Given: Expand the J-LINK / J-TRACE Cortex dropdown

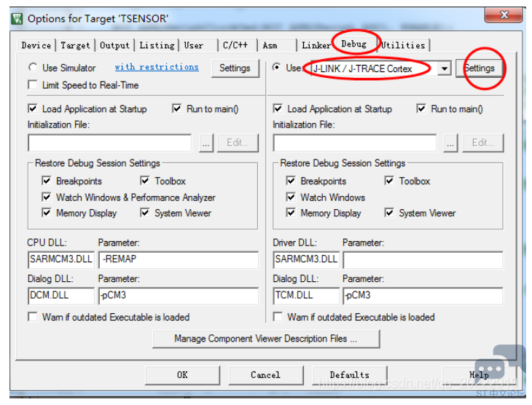Looking at the screenshot, I should point(444,68).
